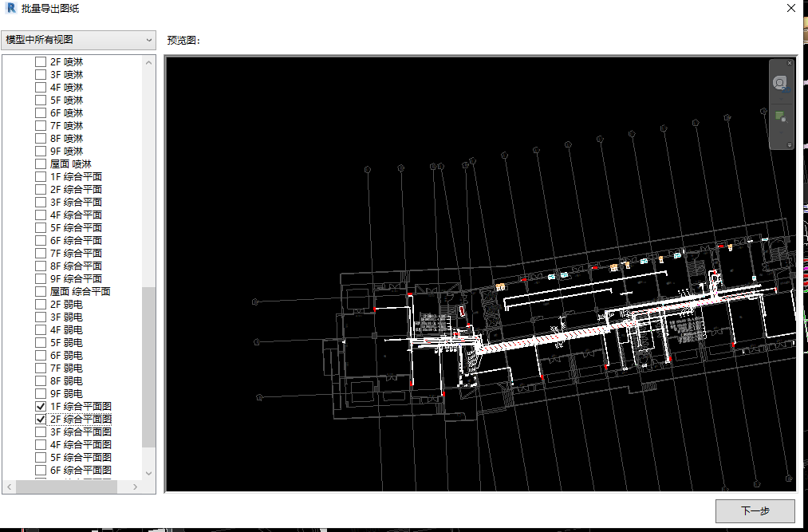Select the 屋面 综合平面 view entry
Viewport: 808px width, 532px height.
click(80, 291)
